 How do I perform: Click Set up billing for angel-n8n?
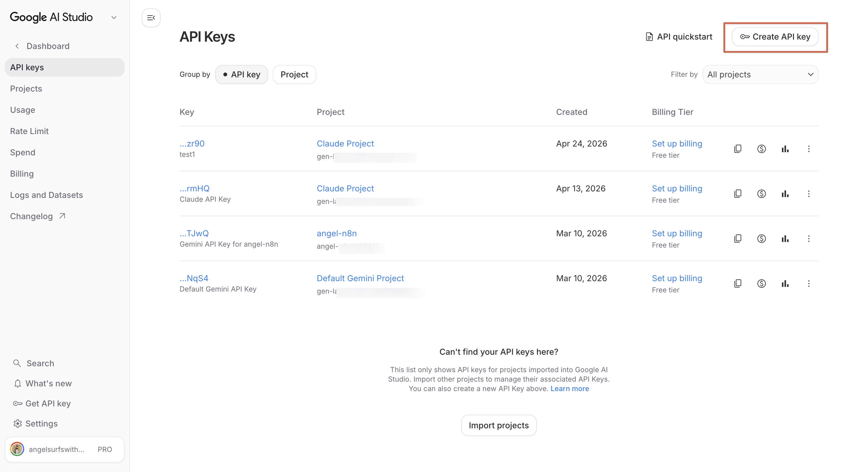677,233
